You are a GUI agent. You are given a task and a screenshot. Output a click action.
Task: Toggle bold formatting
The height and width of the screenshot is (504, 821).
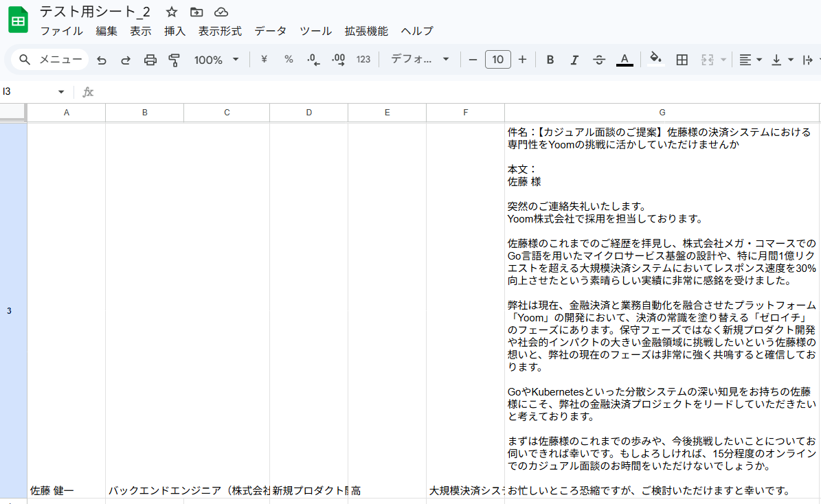pyautogui.click(x=550, y=60)
